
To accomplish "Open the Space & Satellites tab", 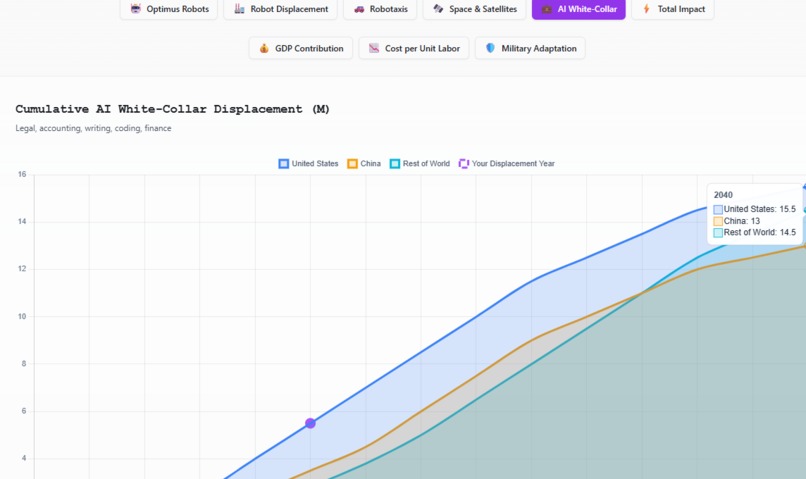I will [x=474, y=9].
